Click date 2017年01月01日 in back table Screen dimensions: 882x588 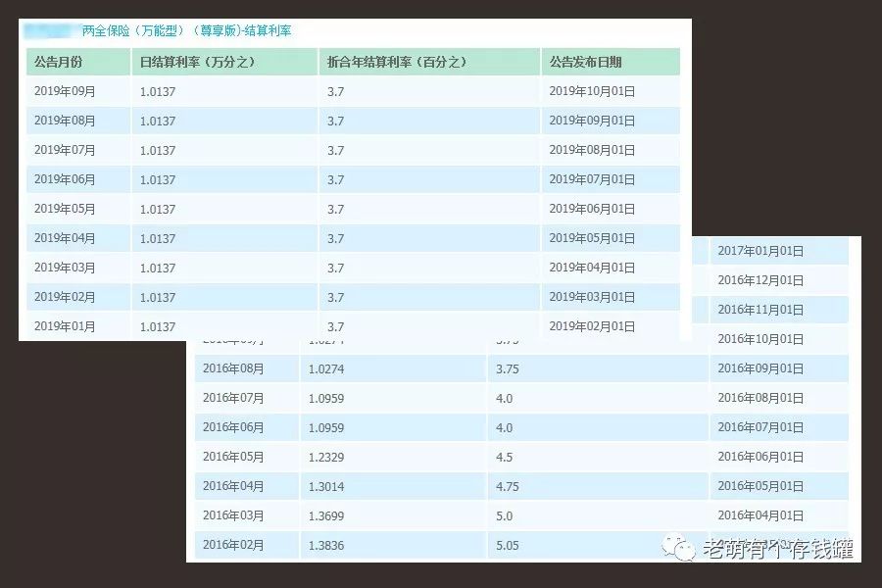[x=760, y=251]
